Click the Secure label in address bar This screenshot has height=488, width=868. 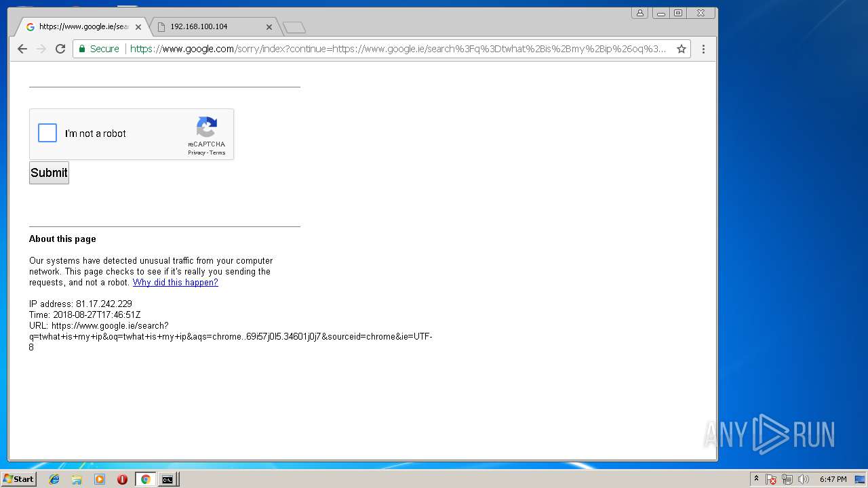104,49
